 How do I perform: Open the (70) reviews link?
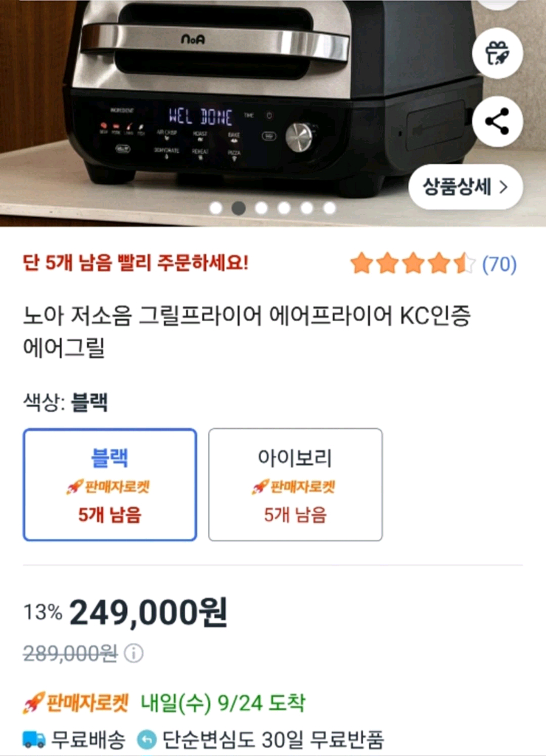(x=500, y=264)
